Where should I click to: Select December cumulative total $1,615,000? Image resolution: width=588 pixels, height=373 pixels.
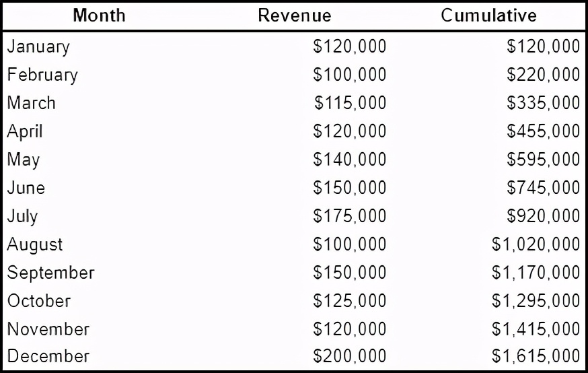(536, 356)
